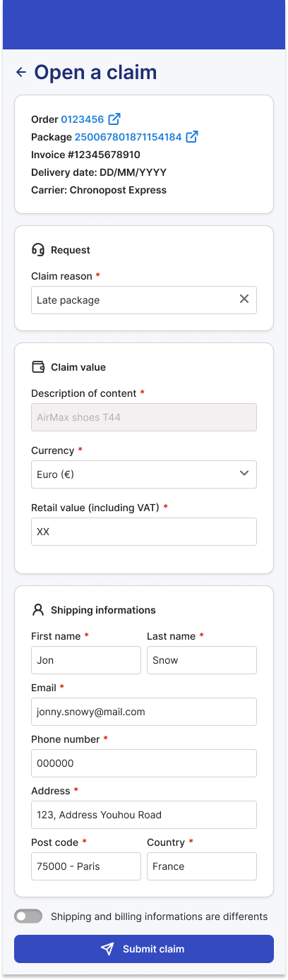Go back using the left arrow icon
The height and width of the screenshot is (980, 288).
pos(21,72)
